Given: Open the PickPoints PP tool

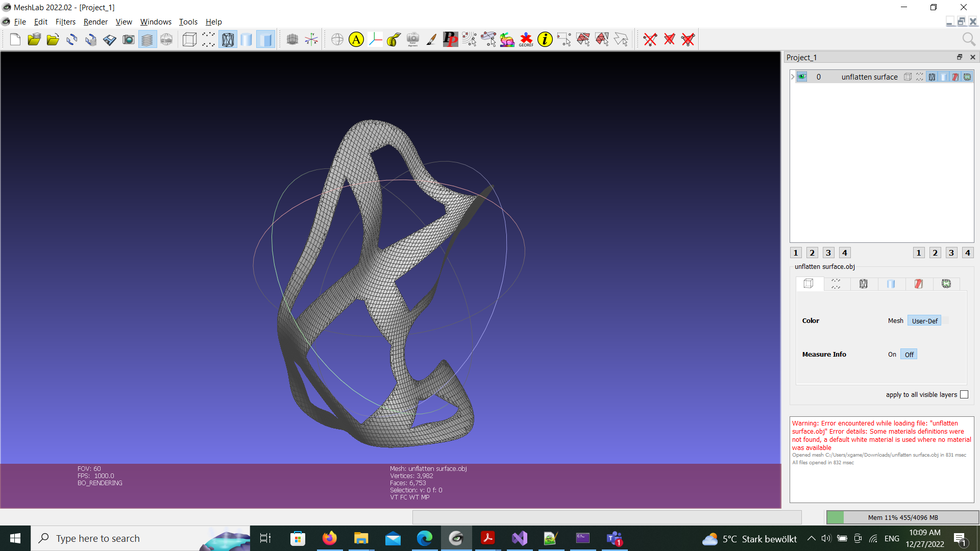Looking at the screenshot, I should [450, 39].
